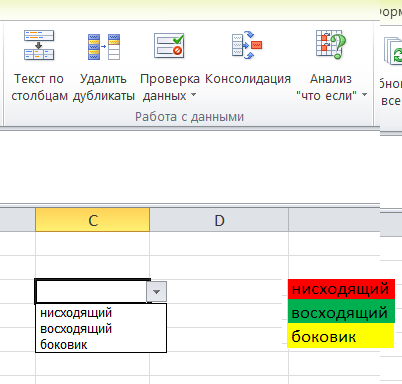Open the Проверка данных dropdown arrow
402x384 pixels.
tap(193, 95)
